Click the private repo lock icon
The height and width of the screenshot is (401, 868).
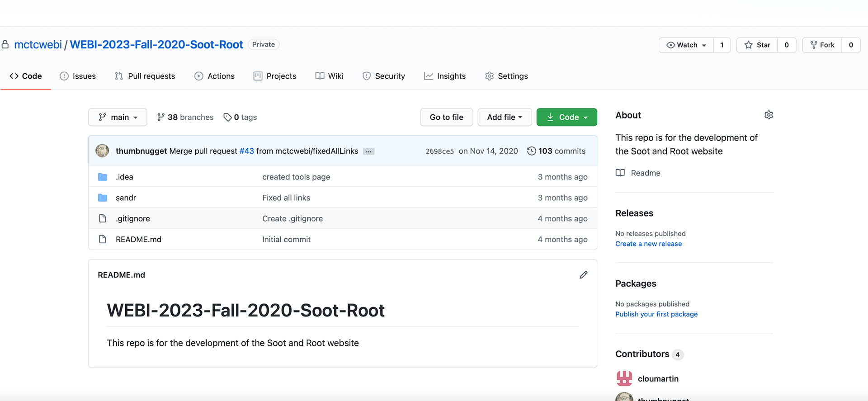point(5,44)
